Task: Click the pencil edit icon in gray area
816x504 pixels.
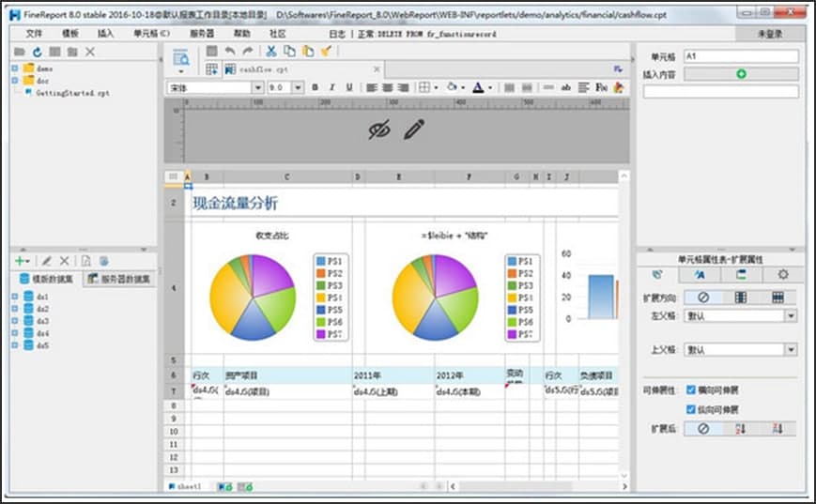Action: [x=414, y=130]
